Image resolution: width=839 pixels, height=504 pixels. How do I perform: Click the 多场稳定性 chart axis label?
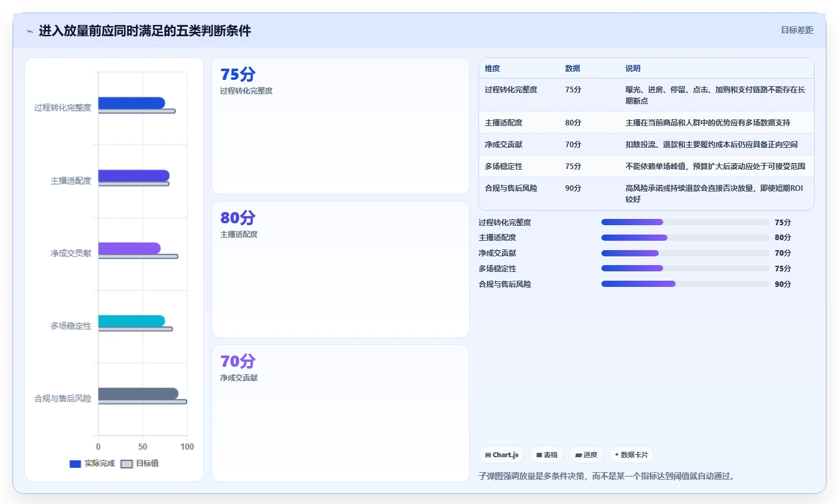click(70, 326)
